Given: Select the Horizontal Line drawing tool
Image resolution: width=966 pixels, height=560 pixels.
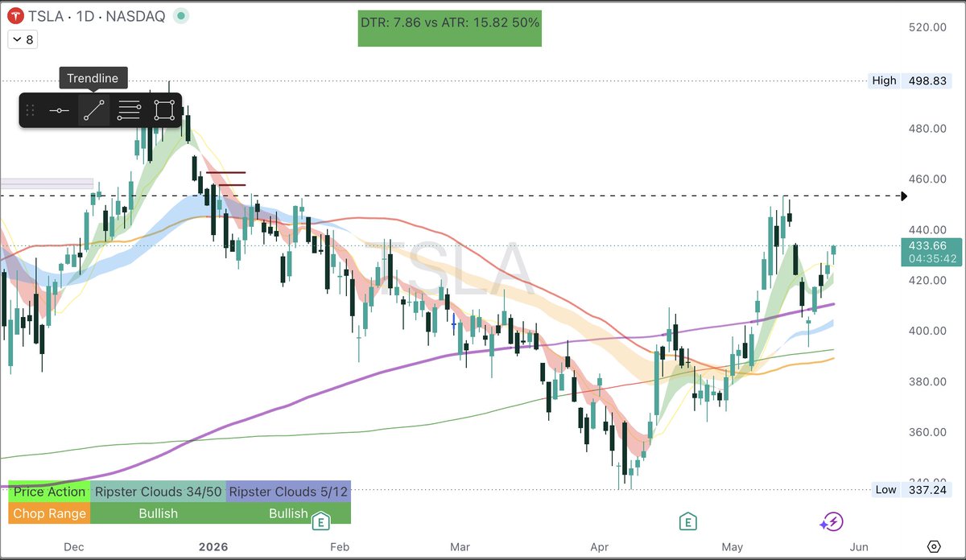Looking at the screenshot, I should 59,110.
